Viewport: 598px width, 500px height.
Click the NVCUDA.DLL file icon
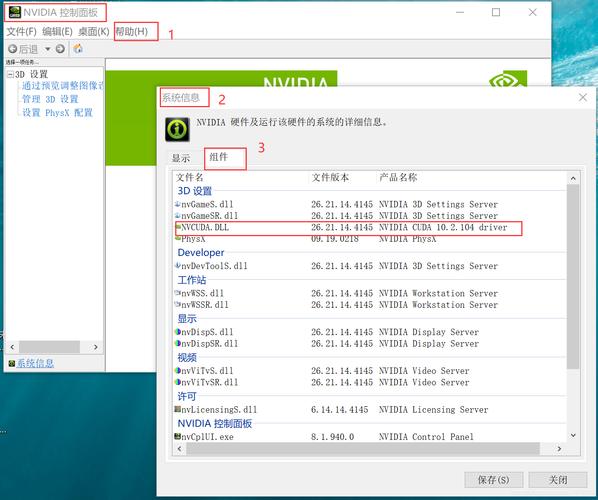177,227
